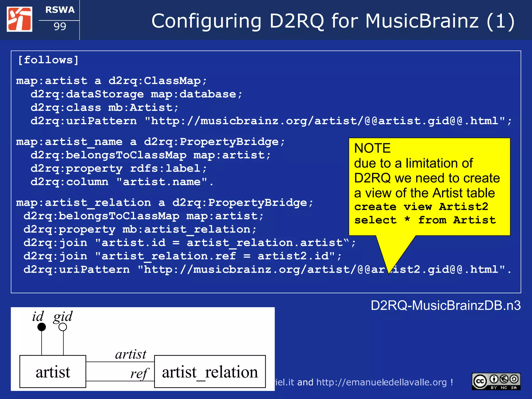Click the 'd2rq:property mb:artist_relation;' line
532x399 pixels.
tap(140, 229)
